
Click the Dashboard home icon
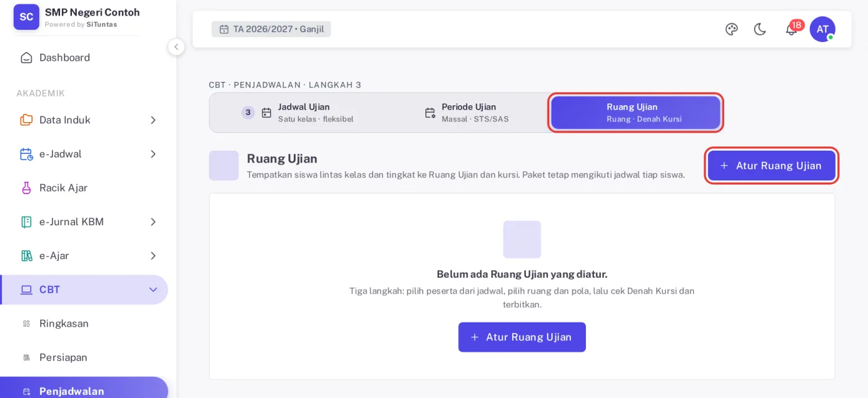coord(26,58)
